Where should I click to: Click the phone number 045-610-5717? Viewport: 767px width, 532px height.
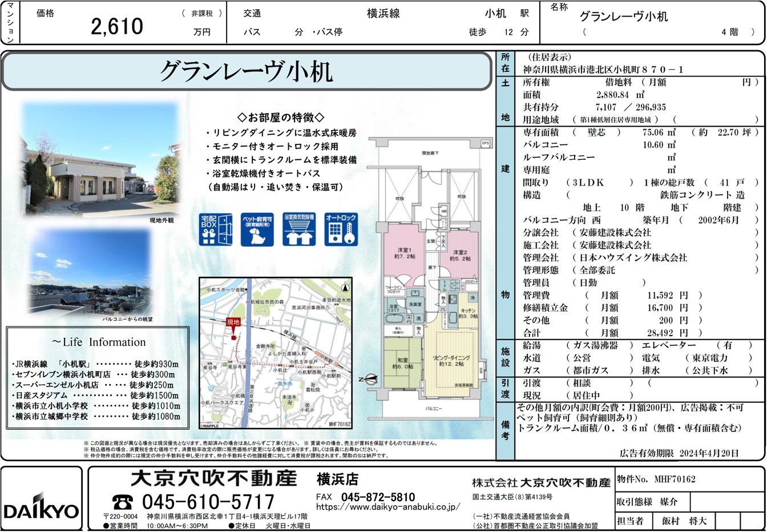208,502
